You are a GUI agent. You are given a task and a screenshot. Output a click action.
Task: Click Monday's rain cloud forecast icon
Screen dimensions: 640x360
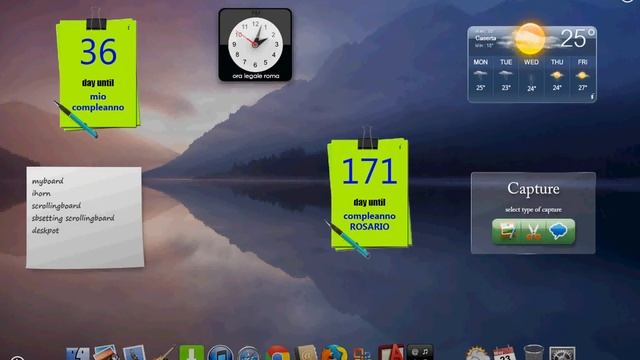coord(480,75)
